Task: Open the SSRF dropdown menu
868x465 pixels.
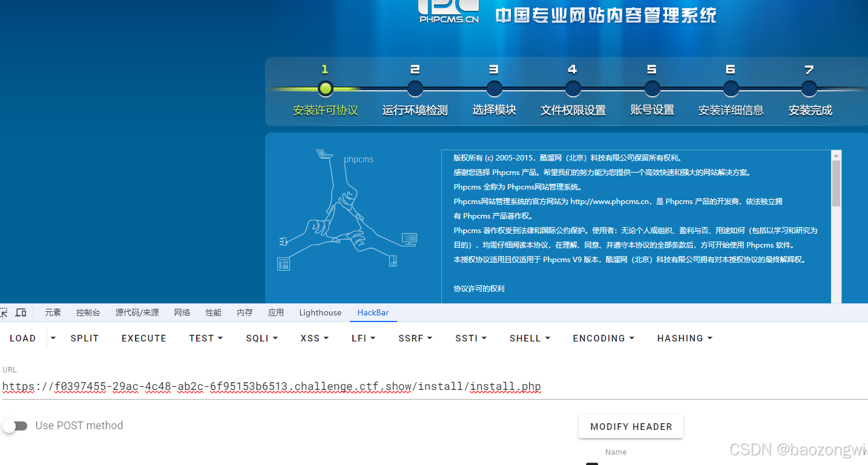Action: click(415, 338)
